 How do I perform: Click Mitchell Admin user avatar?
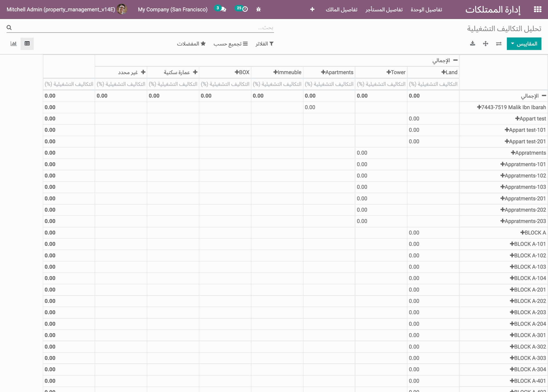122,9
